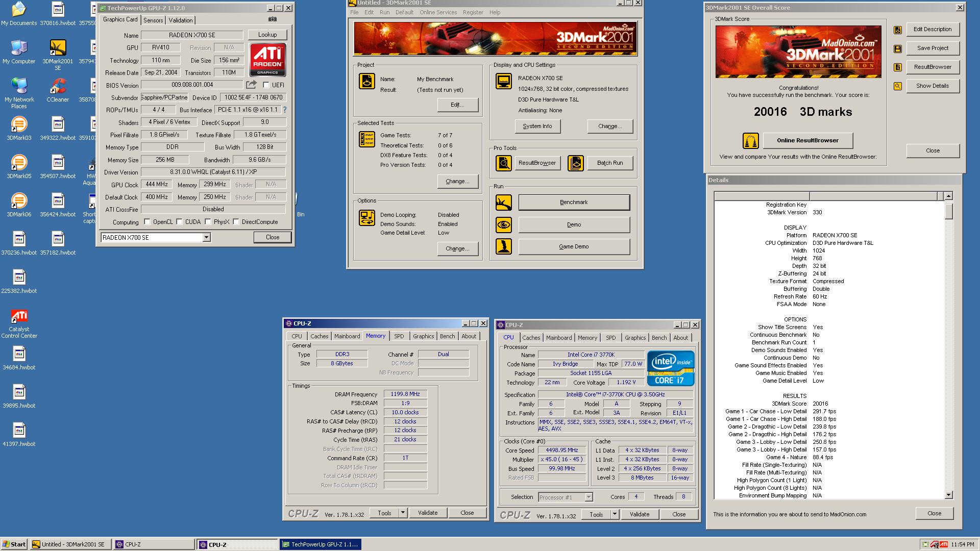The image size is (980, 551).
Task: Click the Demo eye icon
Action: pos(504,224)
